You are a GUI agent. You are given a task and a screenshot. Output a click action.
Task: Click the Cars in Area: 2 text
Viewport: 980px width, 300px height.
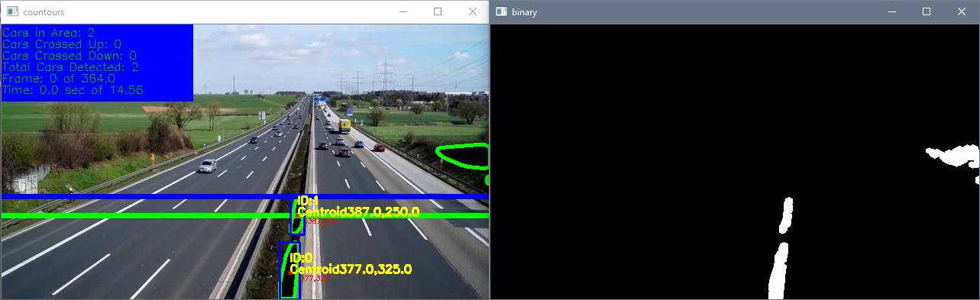(49, 33)
